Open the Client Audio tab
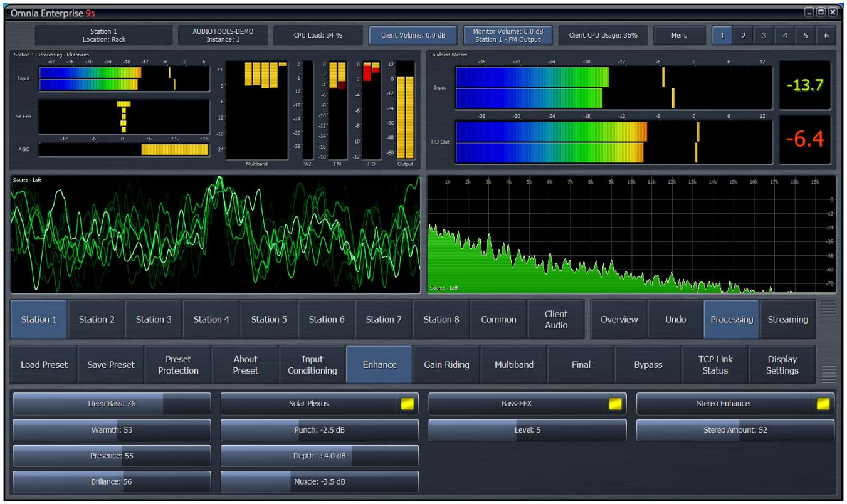The height and width of the screenshot is (504, 847). point(557,319)
